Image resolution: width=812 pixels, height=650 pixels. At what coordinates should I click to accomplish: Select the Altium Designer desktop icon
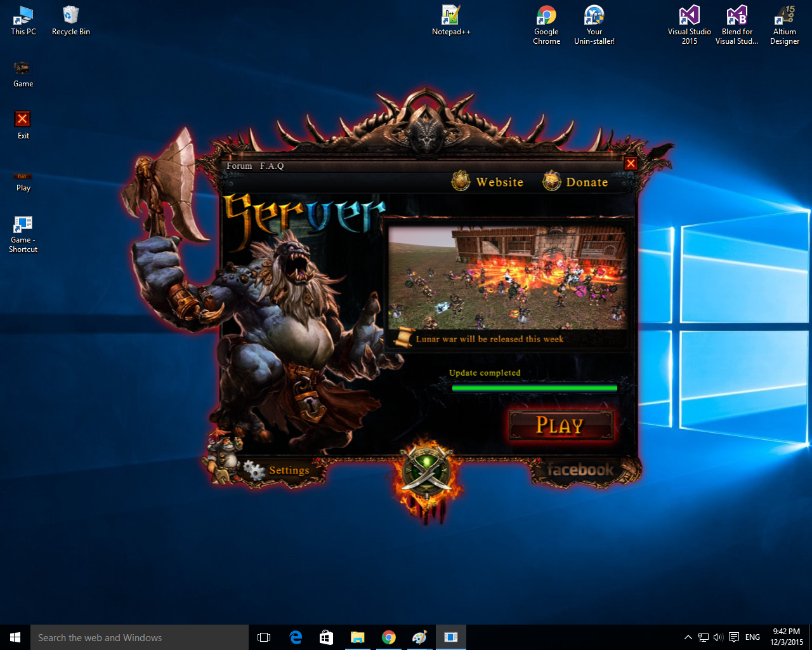(x=785, y=25)
